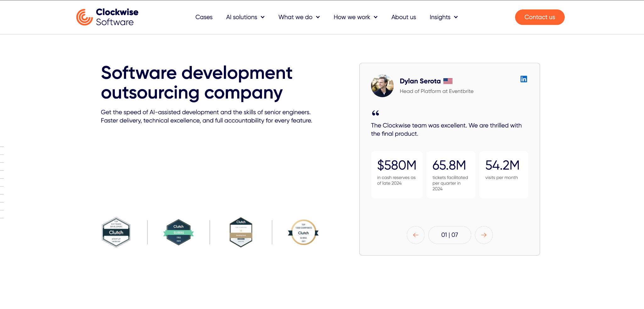
Task: Click the US flag next to Dylan Serota
Action: pos(448,81)
